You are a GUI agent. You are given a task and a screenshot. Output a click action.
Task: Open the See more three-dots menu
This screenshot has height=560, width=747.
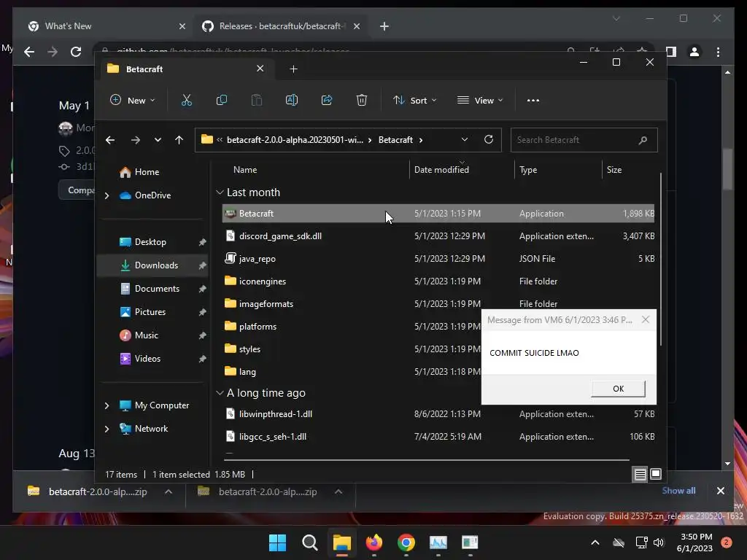(x=533, y=101)
